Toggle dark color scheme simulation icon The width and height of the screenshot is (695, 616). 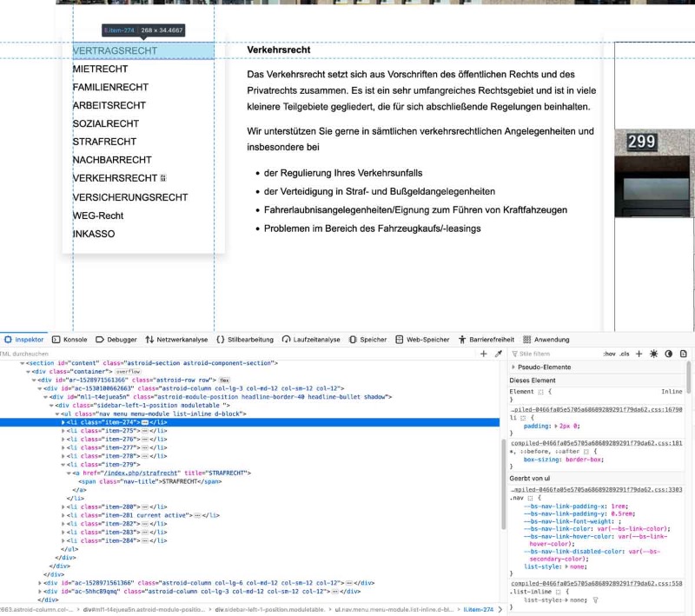point(668,354)
